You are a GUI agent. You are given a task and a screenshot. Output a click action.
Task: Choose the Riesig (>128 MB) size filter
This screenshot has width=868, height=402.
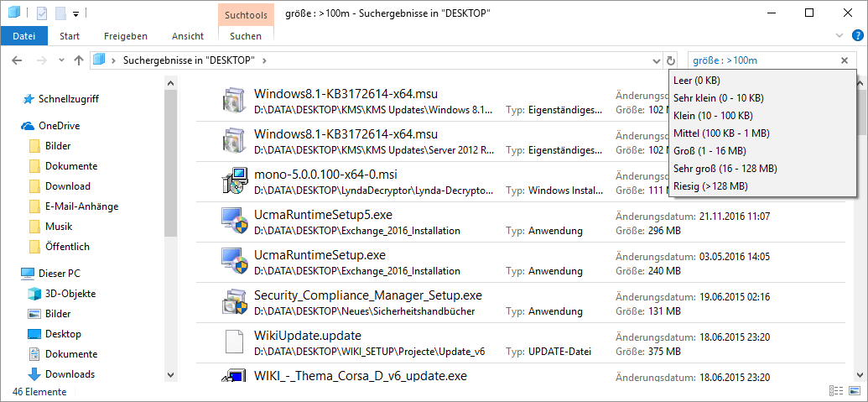(710, 185)
